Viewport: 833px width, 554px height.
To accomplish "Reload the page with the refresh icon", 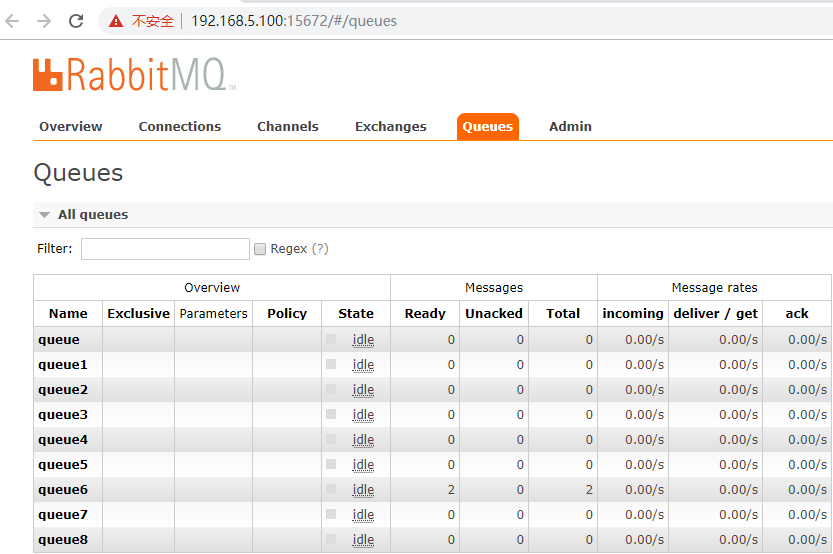I will pyautogui.click(x=76, y=21).
